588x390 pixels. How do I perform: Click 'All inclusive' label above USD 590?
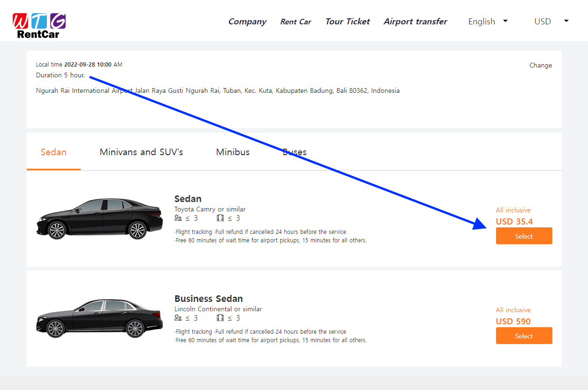[513, 310]
